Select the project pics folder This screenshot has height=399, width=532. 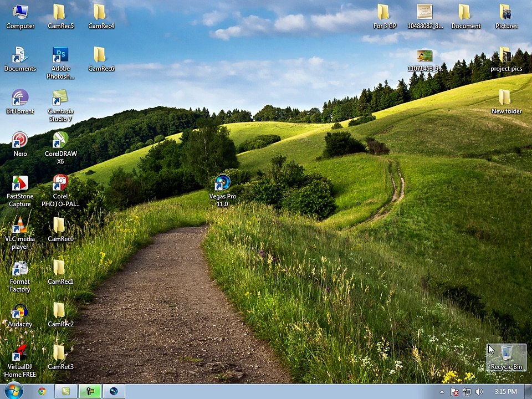506,59
